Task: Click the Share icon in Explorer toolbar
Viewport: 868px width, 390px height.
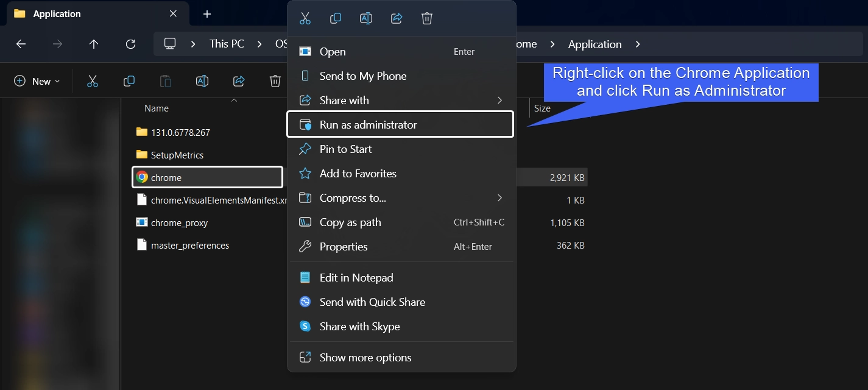Action: 239,81
